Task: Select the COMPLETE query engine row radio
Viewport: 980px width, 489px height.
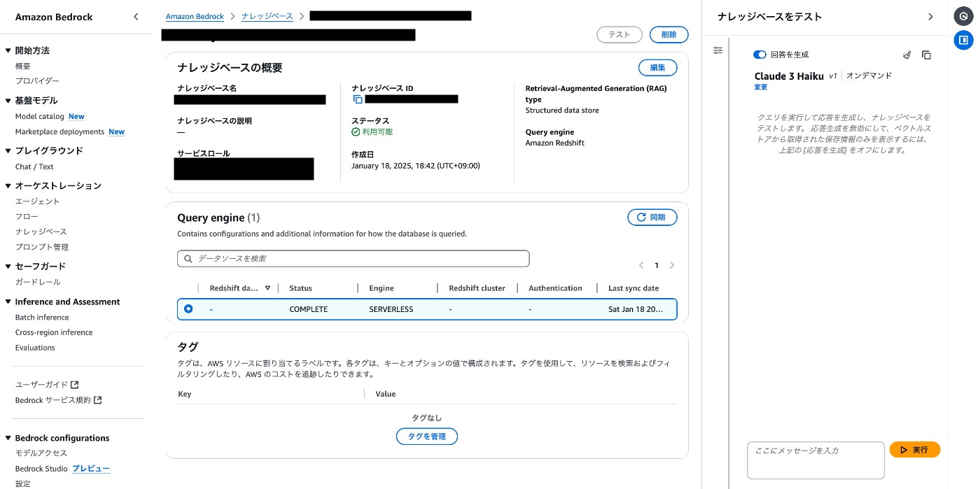Action: tap(188, 309)
